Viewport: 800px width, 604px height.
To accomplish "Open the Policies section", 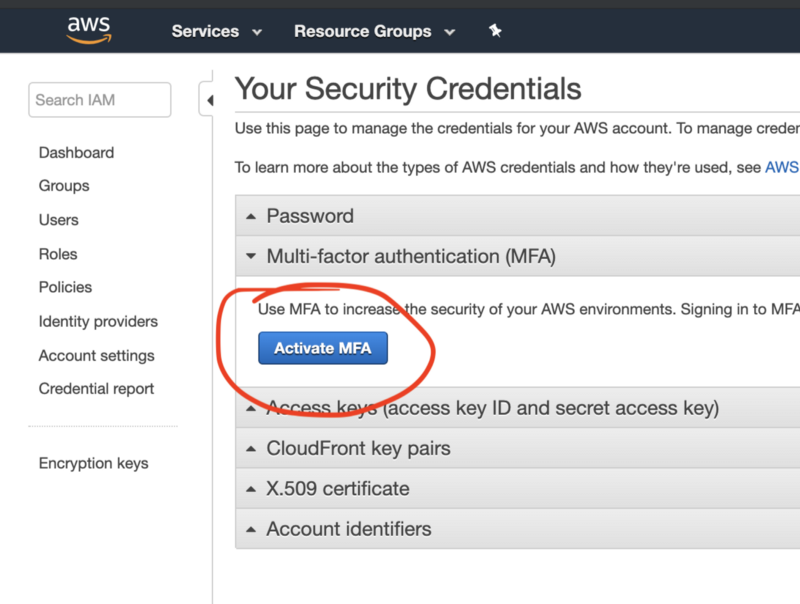I will click(x=65, y=287).
